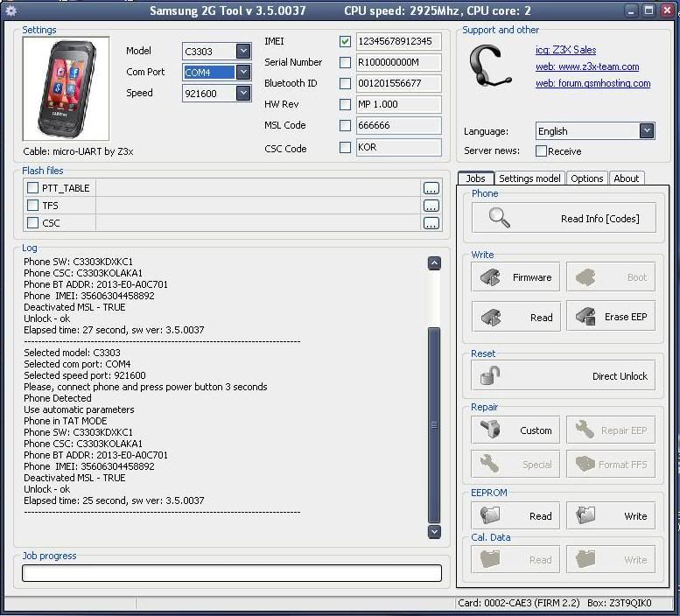The width and height of the screenshot is (680, 616).
Task: Click the Direct Unlock button label
Action: [620, 376]
